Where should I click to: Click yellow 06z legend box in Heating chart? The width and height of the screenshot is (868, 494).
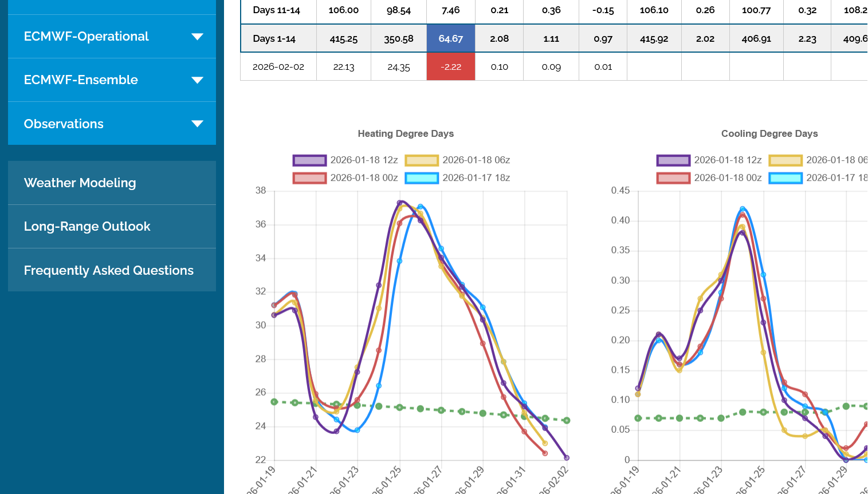tap(422, 160)
